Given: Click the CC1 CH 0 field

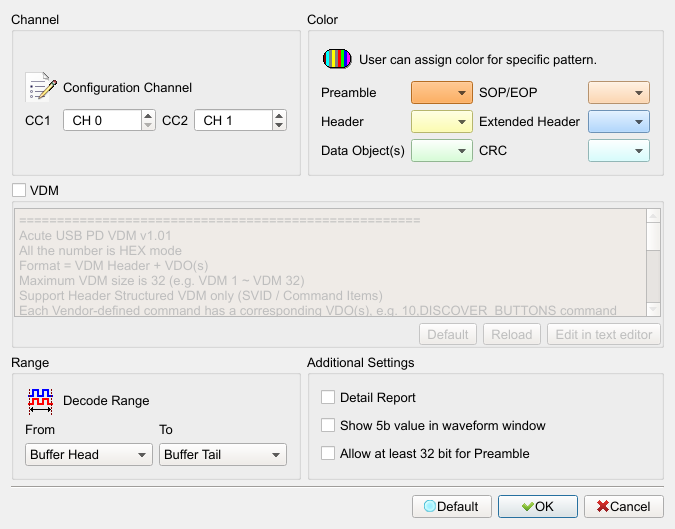Looking at the screenshot, I should tap(102, 120).
